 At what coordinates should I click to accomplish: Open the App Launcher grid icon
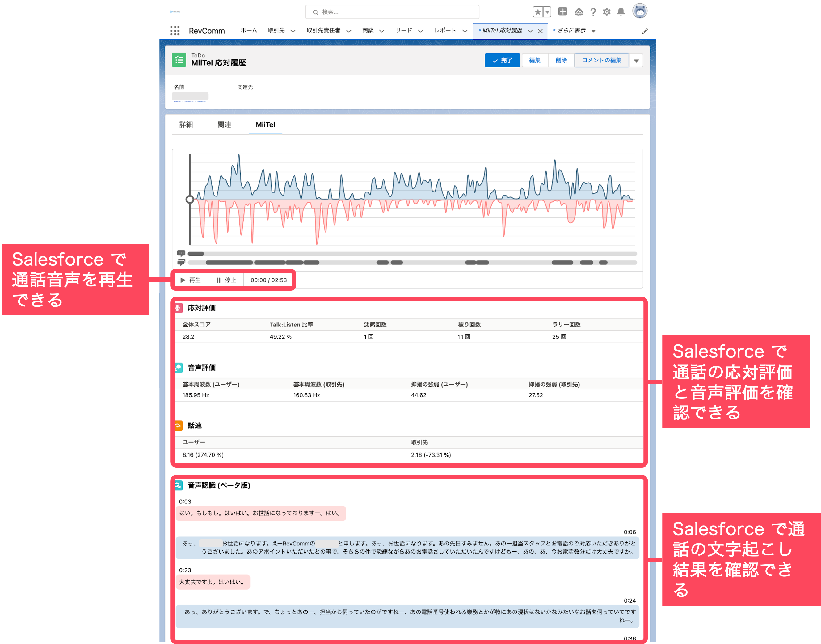(175, 31)
